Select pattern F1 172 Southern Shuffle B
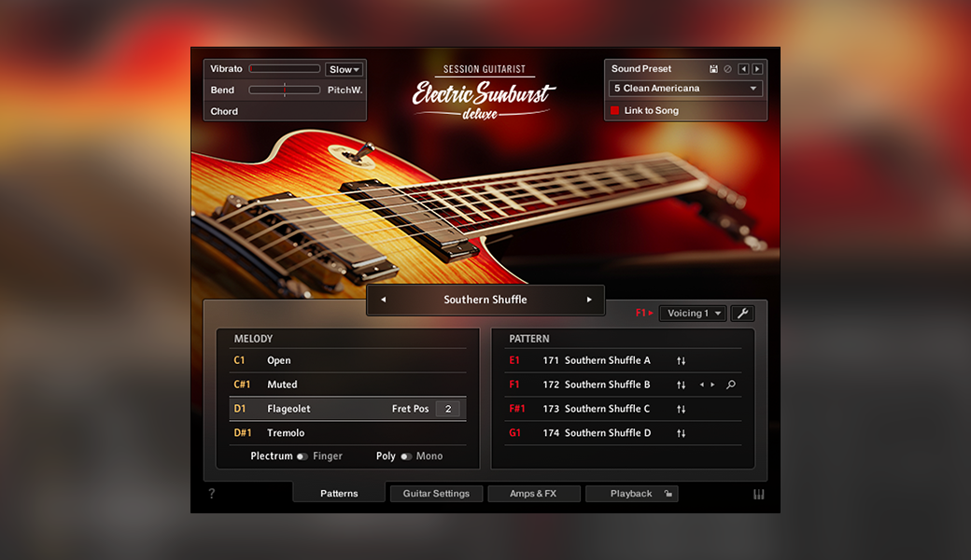Screen dimensions: 971x560 click(x=623, y=385)
